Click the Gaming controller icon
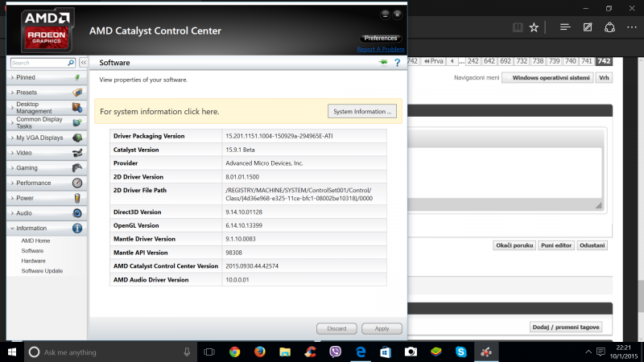 tap(77, 167)
